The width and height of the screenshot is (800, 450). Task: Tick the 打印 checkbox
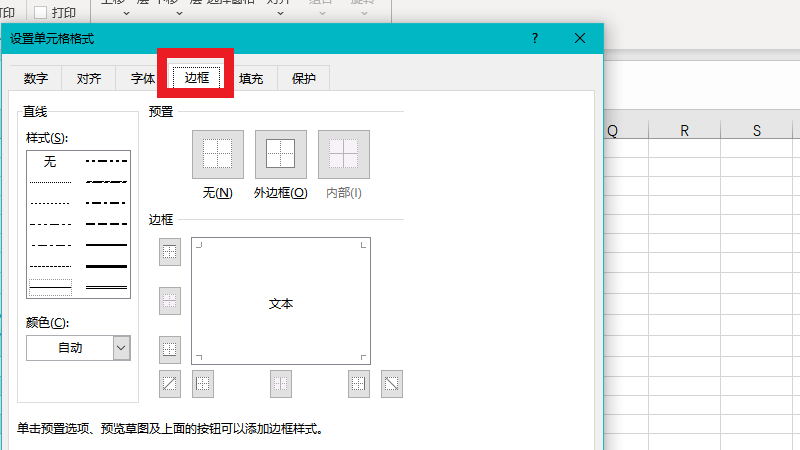click(x=41, y=13)
